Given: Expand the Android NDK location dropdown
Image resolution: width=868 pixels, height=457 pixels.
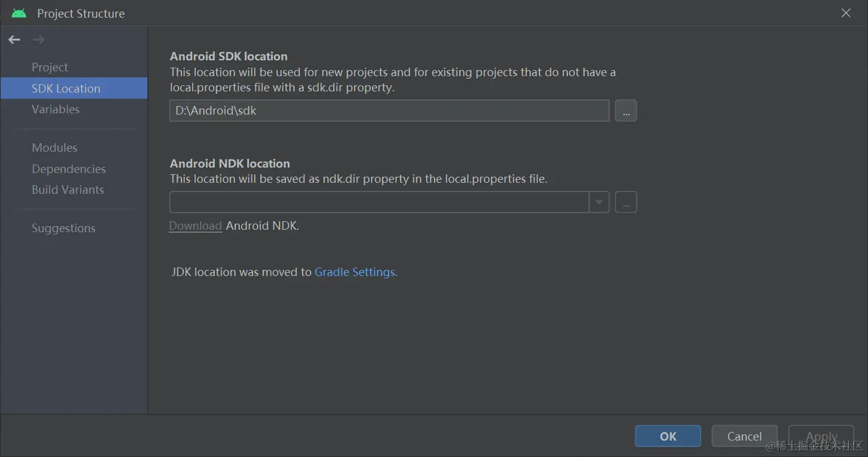Looking at the screenshot, I should click(599, 202).
